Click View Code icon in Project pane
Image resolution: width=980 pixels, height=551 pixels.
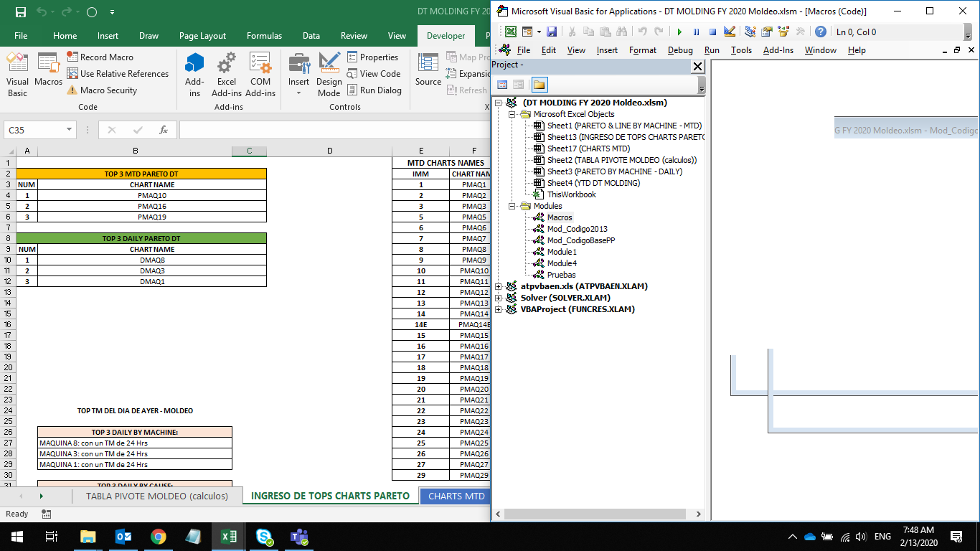tap(502, 85)
